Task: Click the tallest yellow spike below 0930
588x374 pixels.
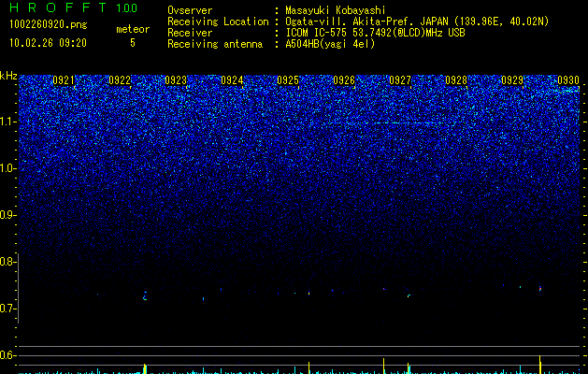Action: click(x=540, y=365)
